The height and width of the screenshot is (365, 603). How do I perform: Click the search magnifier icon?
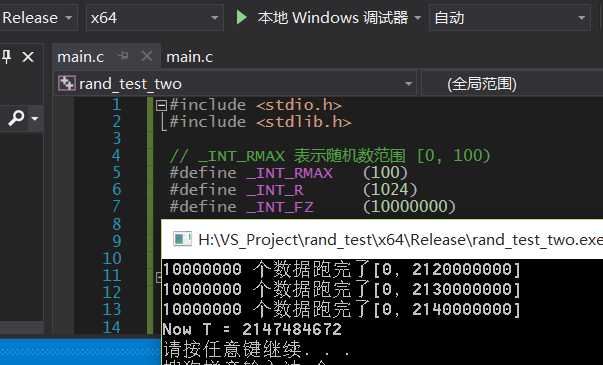tap(16, 118)
